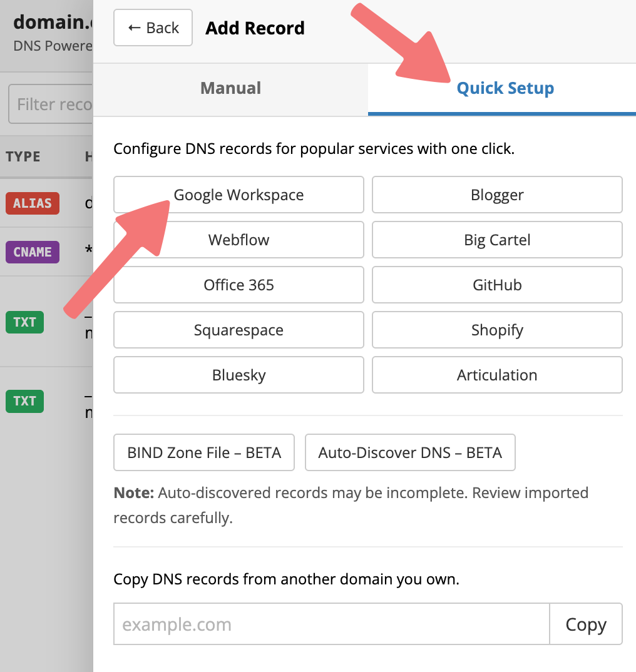Click the Copy button
Screen dimensions: 636x672
click(x=586, y=624)
